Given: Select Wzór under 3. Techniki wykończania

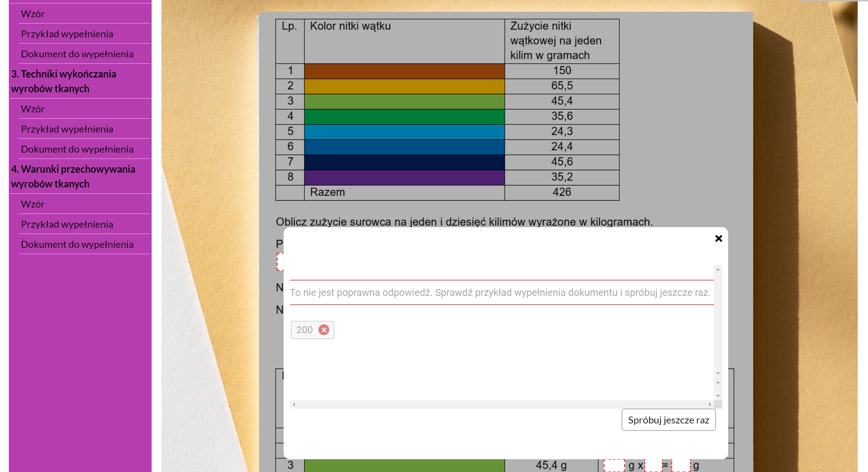Looking at the screenshot, I should (x=33, y=109).
